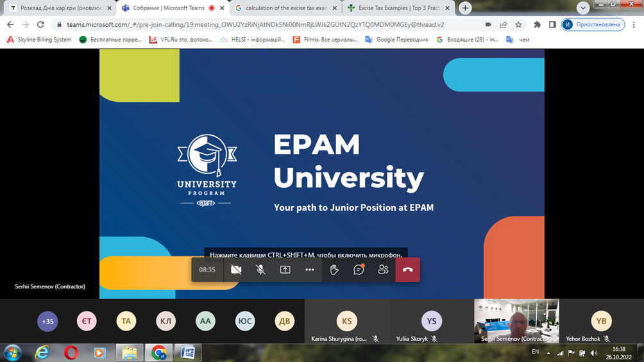Switch to Word taskbar button
The height and width of the screenshot is (362, 644).
click(x=188, y=353)
